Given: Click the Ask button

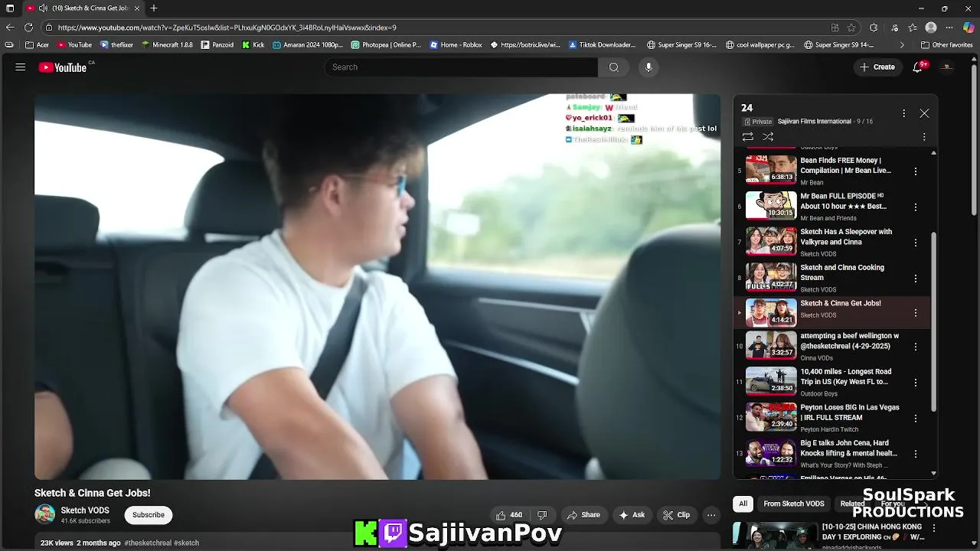Looking at the screenshot, I should click(x=632, y=515).
